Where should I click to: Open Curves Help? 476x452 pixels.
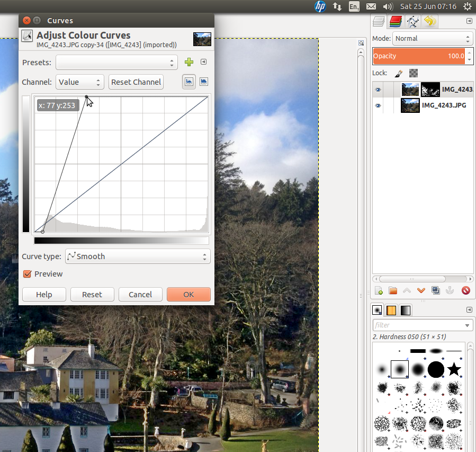pos(44,294)
